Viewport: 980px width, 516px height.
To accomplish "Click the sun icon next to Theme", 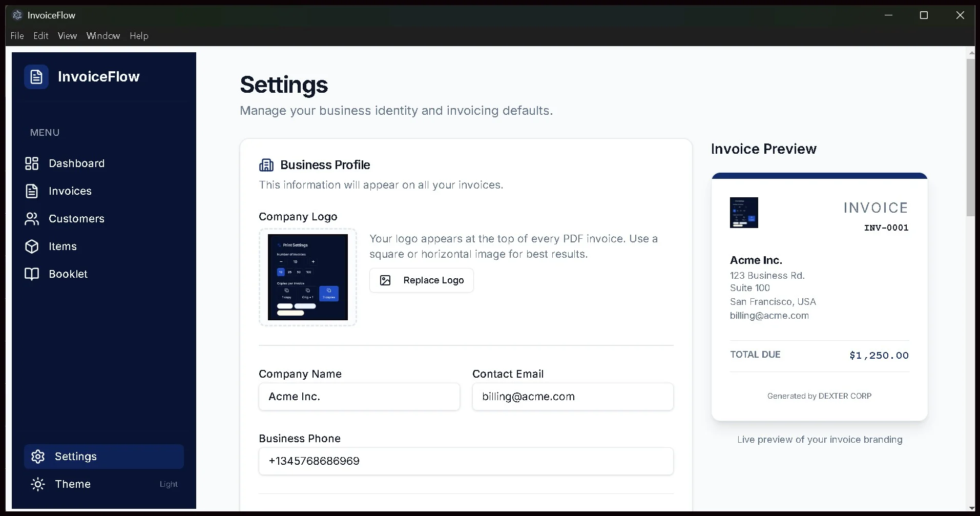I will (x=37, y=484).
